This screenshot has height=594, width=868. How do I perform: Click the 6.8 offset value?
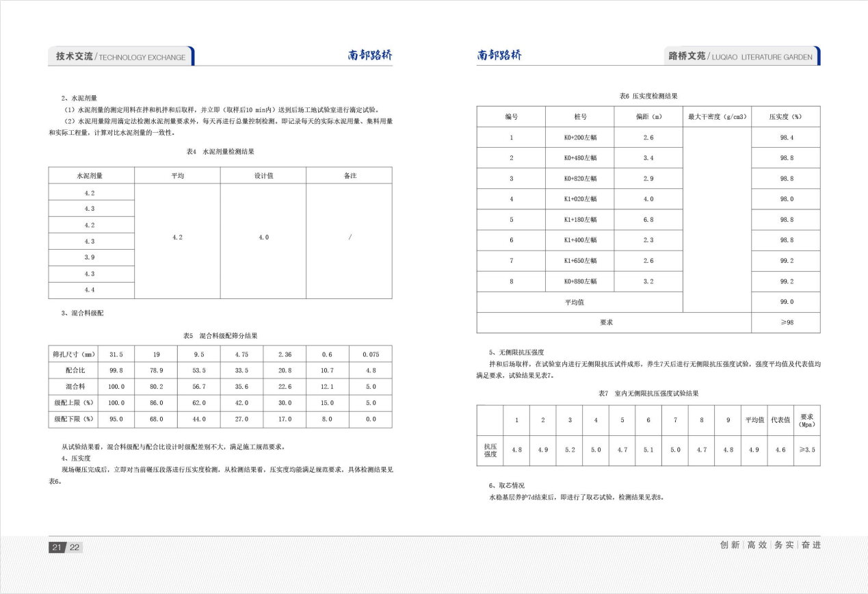pyautogui.click(x=648, y=220)
